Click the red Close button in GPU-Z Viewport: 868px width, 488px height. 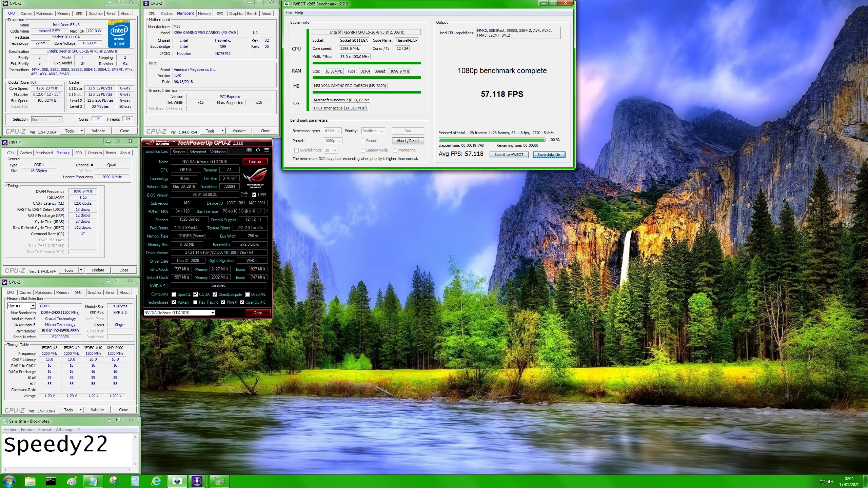click(258, 313)
